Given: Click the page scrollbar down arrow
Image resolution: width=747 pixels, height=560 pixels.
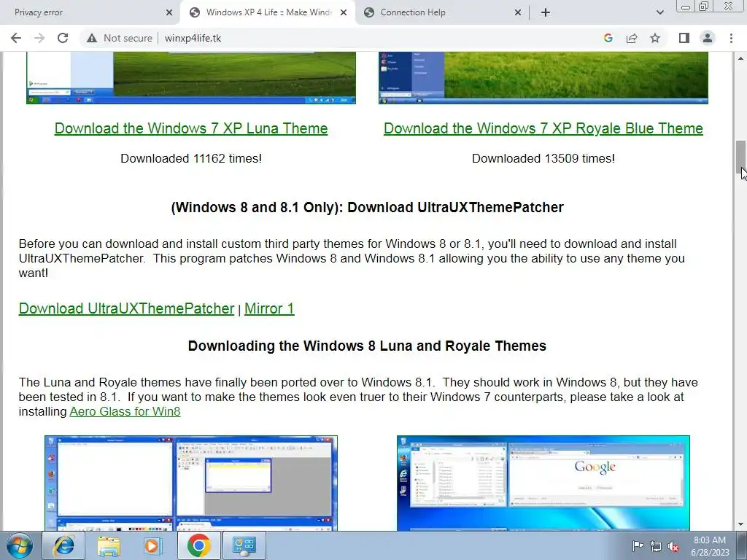Looking at the screenshot, I should pos(741,524).
